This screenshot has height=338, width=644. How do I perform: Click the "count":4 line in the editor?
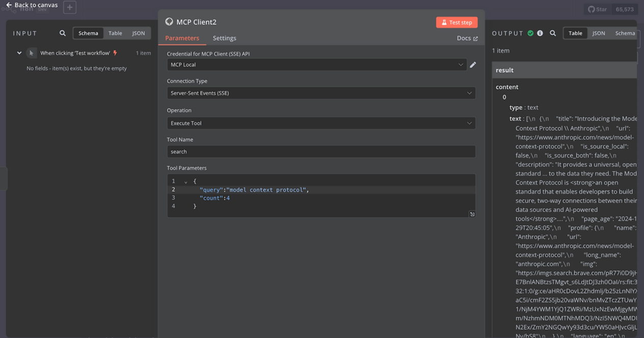tap(214, 198)
